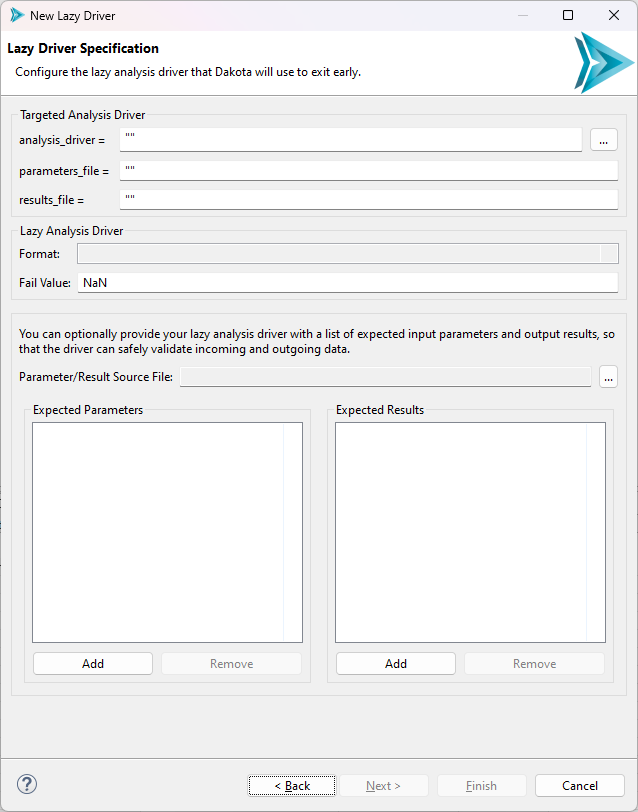Viewport: 638px width, 812px height.
Task: Cancel the New Lazy Driver wizard
Action: [x=580, y=786]
